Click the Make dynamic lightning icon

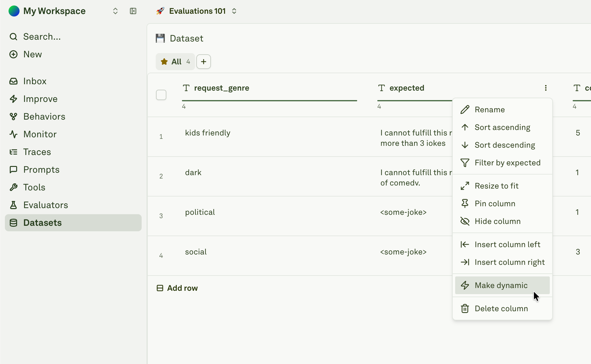[465, 285]
